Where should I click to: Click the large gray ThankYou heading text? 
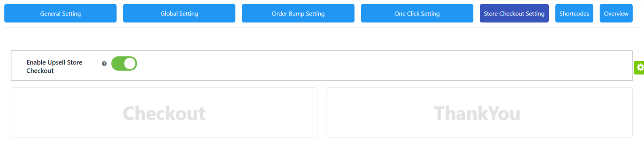click(x=477, y=113)
